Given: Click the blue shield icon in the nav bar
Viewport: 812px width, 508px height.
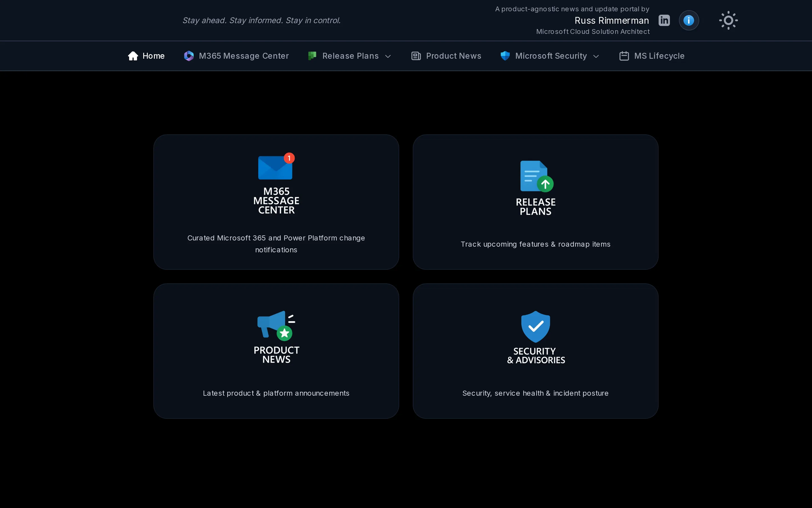Looking at the screenshot, I should click(x=505, y=56).
